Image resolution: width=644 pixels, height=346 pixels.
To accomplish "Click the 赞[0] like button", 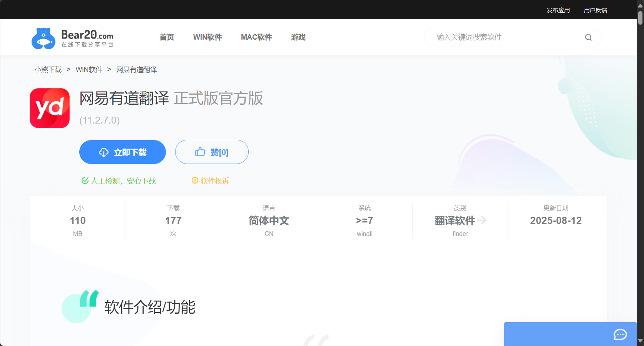I will [212, 152].
